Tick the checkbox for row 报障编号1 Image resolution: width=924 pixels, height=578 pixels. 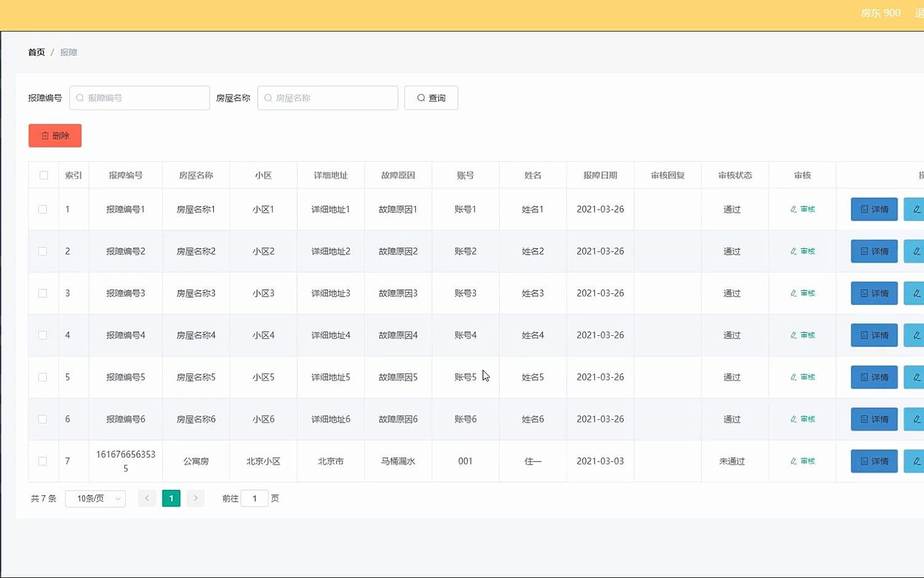pos(43,210)
